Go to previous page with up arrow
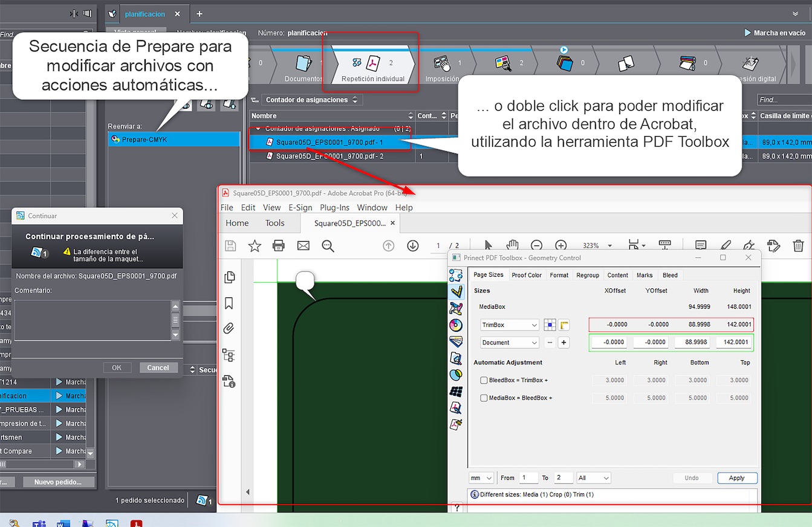812x527 pixels. [389, 245]
